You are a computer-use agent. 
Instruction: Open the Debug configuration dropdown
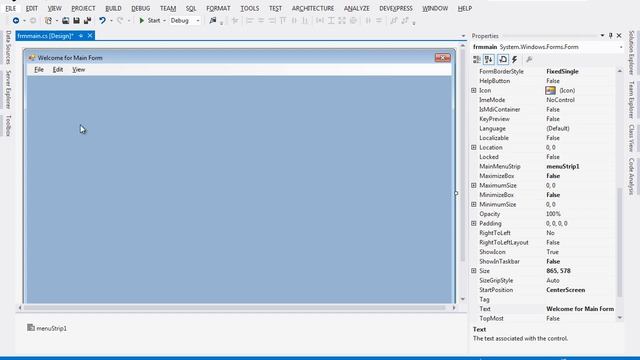[198, 20]
